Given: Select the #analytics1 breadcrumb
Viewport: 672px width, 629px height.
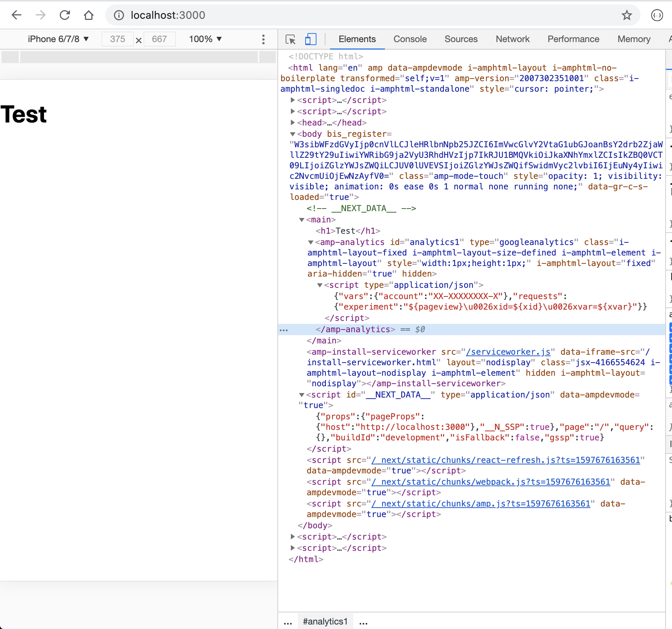Looking at the screenshot, I should [x=325, y=621].
